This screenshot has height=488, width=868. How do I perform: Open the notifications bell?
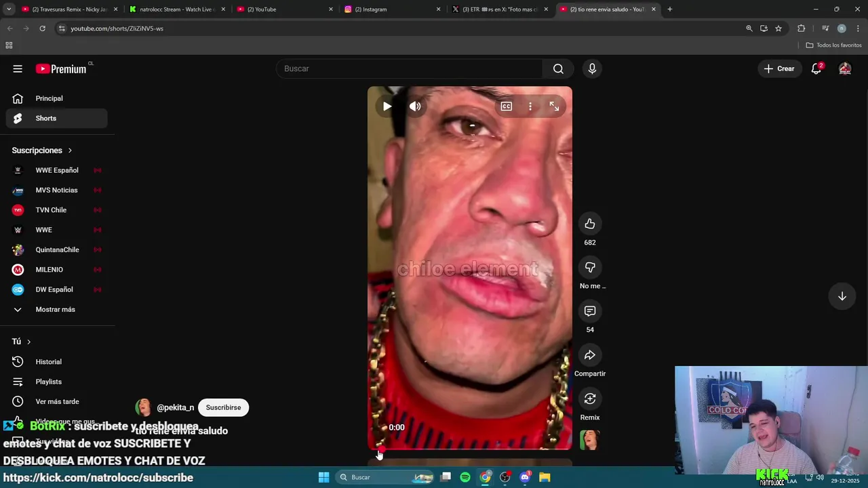816,68
